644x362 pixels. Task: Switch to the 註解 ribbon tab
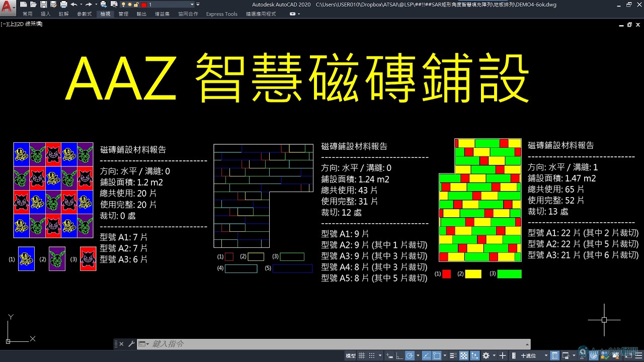[x=64, y=14]
